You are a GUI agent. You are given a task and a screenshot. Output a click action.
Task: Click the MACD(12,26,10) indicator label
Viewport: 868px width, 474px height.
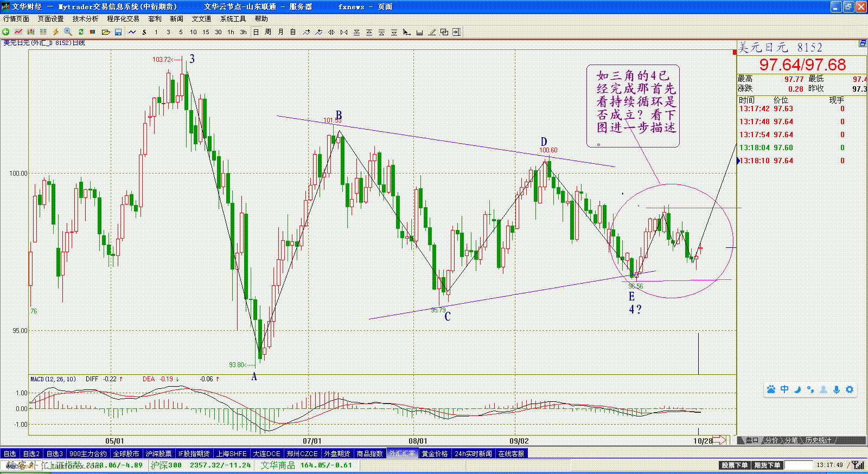coord(53,379)
